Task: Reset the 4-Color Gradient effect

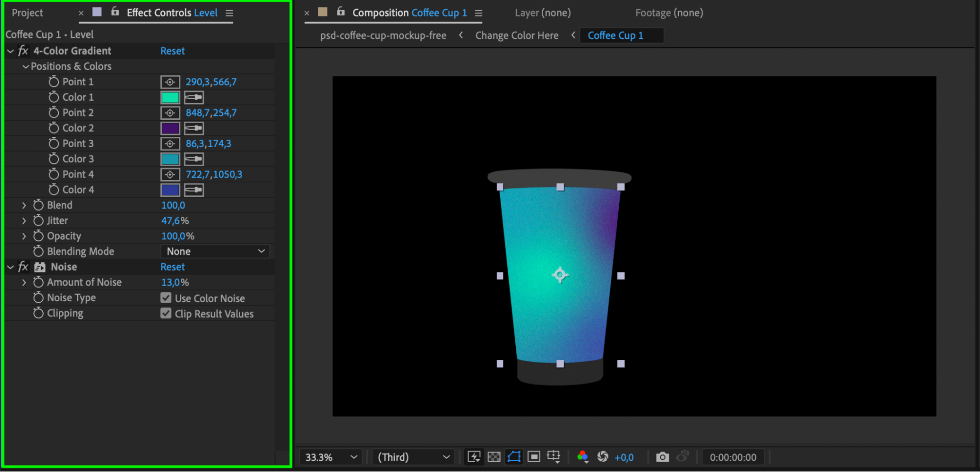Action: 173,51
